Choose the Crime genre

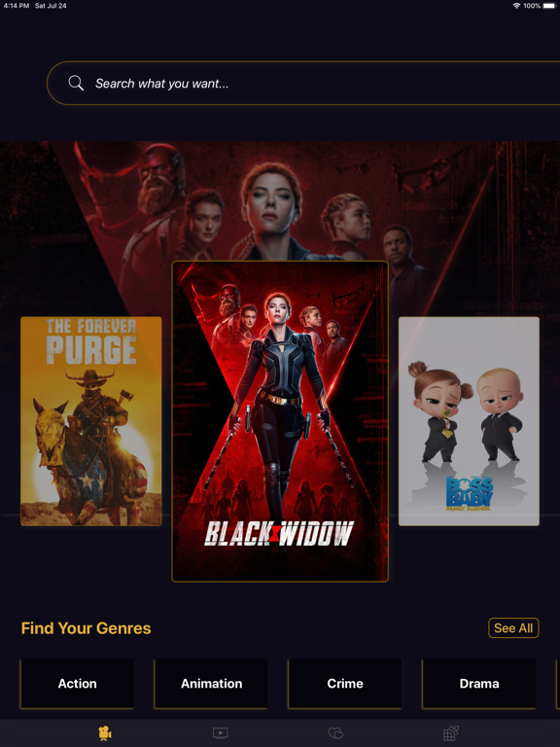345,684
